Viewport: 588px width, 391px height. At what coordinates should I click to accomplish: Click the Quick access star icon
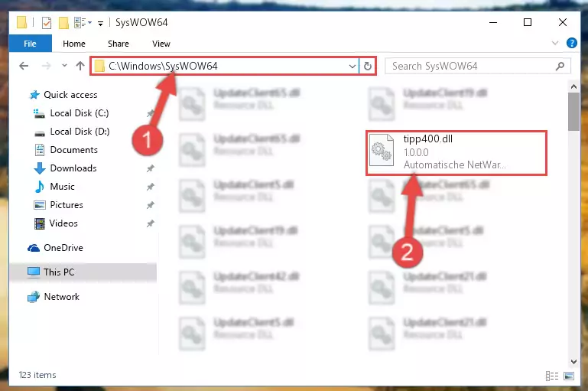[x=34, y=95]
